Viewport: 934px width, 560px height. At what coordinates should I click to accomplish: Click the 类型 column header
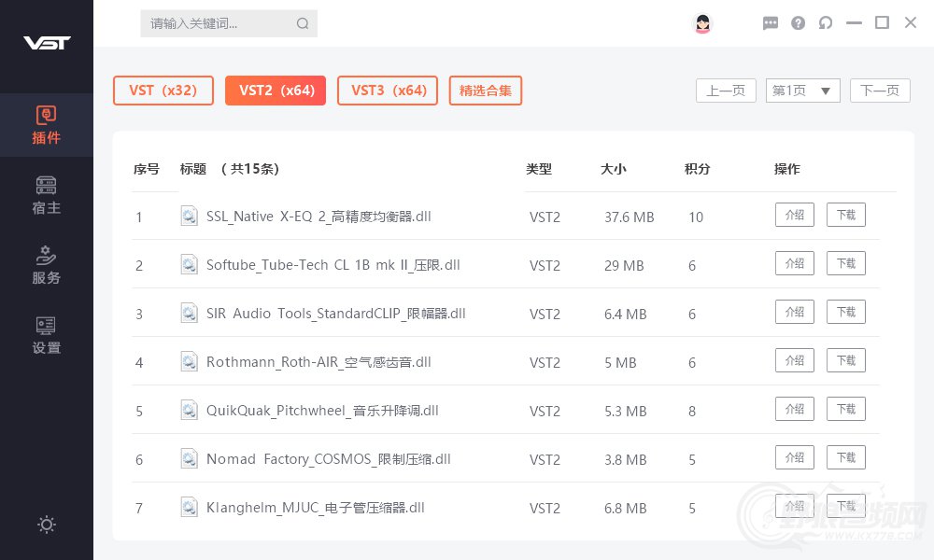539,169
